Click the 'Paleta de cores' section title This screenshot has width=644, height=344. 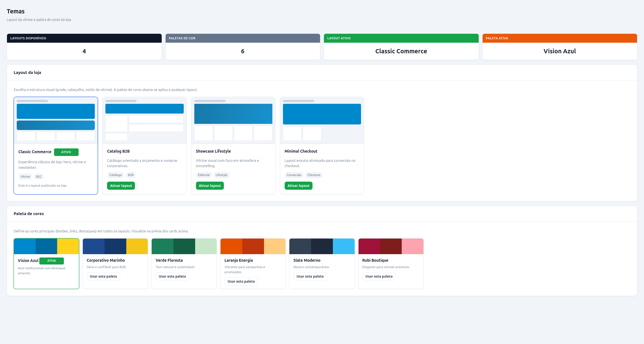[29, 214]
